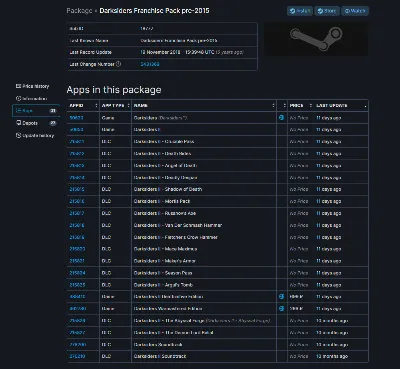Screen dimensions: 400x369
Task: Open the Store page button
Action: 327,11
